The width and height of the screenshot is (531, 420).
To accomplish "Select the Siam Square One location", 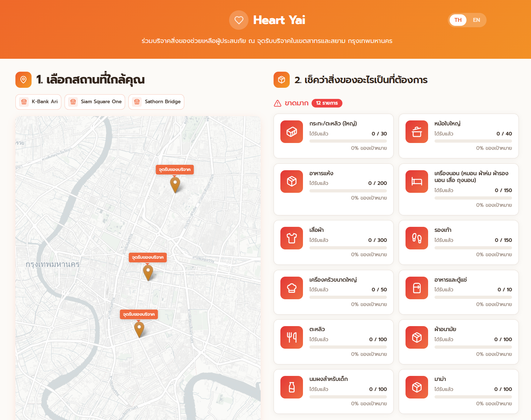I will [x=95, y=102].
